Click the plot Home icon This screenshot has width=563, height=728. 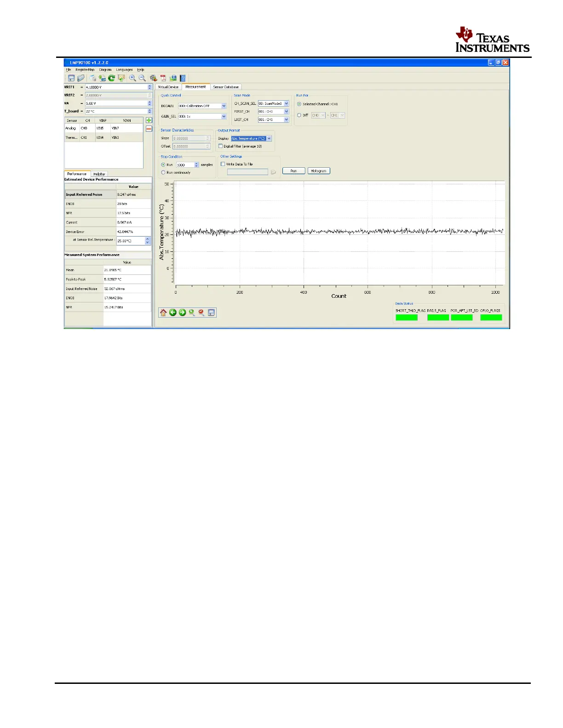[163, 313]
